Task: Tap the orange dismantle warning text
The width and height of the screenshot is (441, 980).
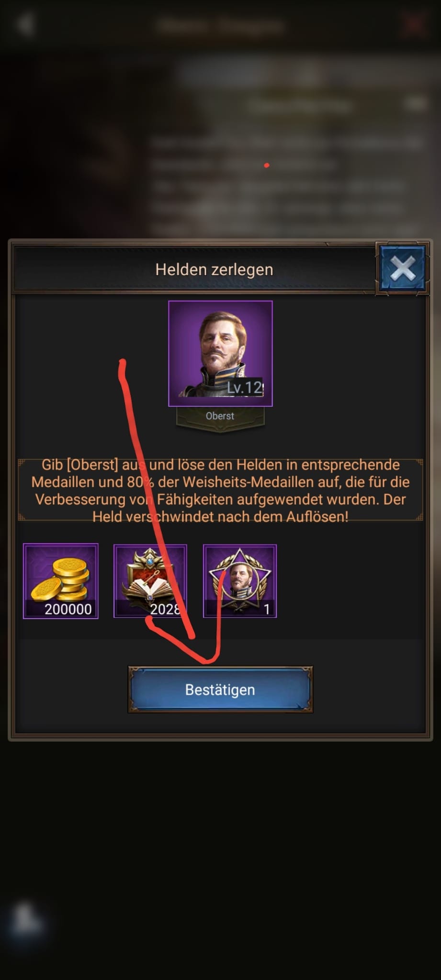Action: pos(220,490)
